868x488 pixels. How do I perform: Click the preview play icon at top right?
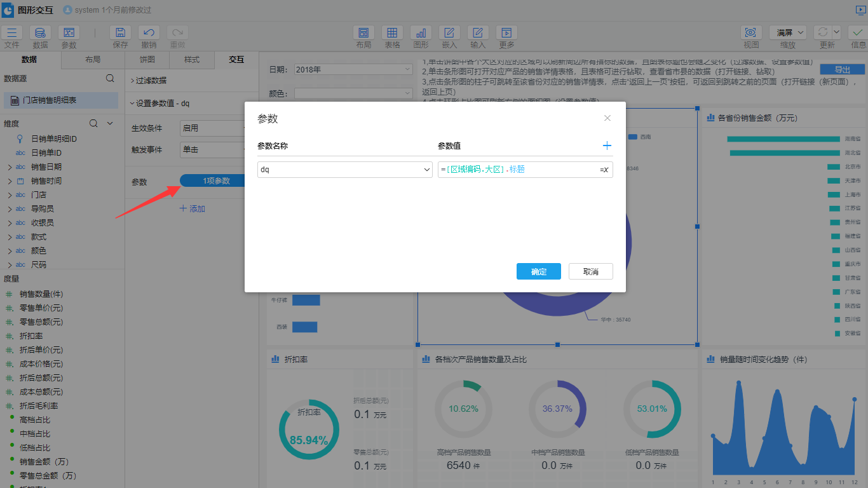(x=860, y=10)
